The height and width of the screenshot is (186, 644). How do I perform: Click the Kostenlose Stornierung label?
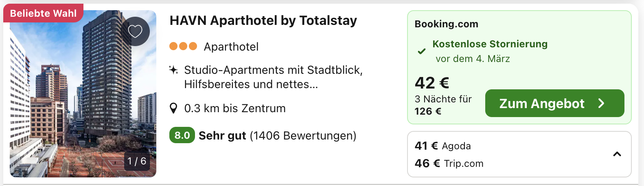click(490, 44)
